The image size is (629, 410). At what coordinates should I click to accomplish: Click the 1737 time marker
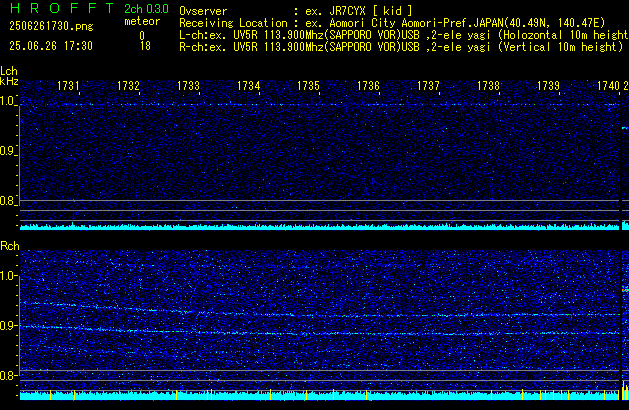[428, 86]
